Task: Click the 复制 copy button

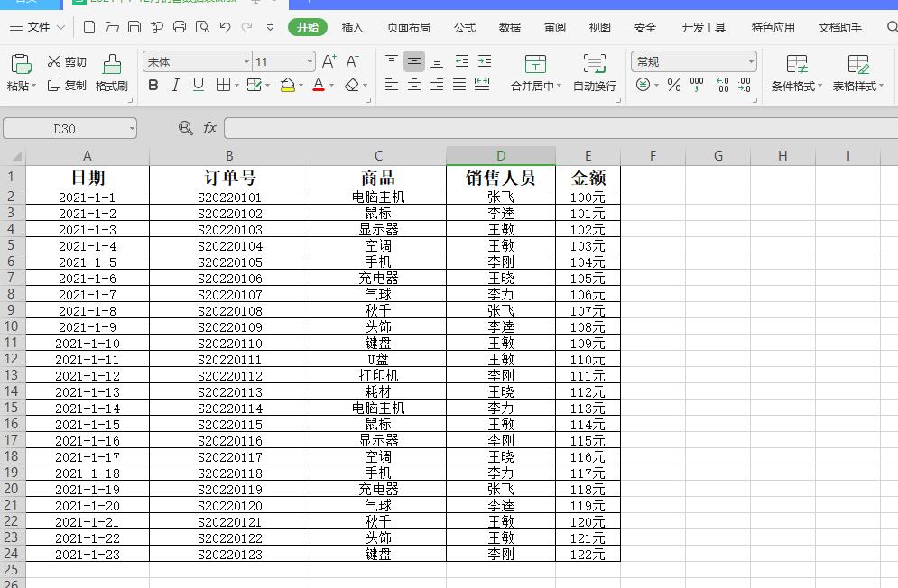Action: (67, 85)
